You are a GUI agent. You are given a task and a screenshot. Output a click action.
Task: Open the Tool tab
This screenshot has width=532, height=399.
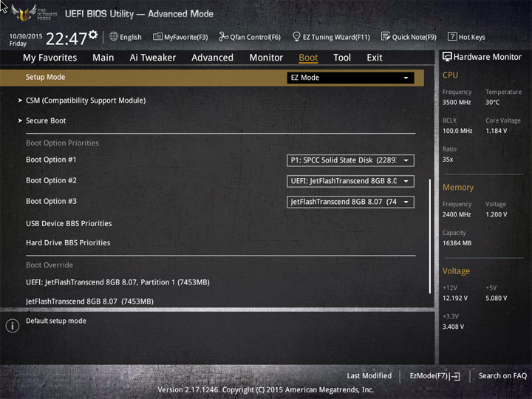point(342,58)
